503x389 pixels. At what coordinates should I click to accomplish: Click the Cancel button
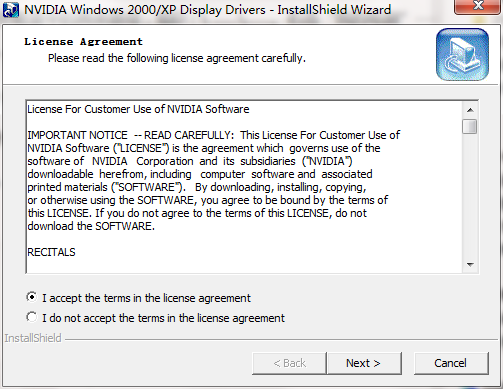tap(451, 363)
